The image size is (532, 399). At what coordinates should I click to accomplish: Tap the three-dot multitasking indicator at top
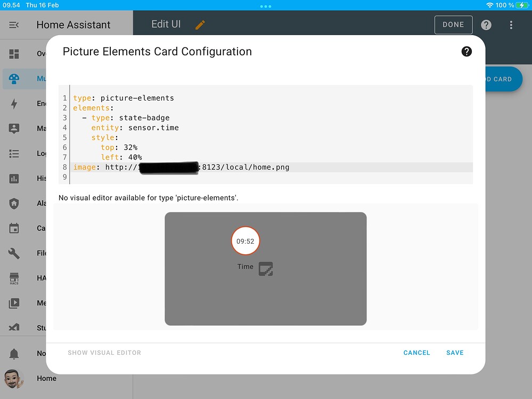(266, 6)
